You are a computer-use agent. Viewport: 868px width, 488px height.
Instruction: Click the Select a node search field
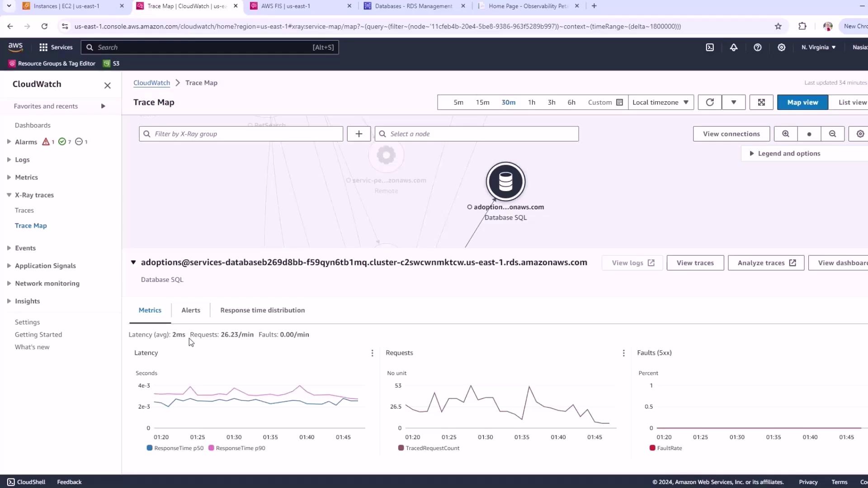point(476,134)
